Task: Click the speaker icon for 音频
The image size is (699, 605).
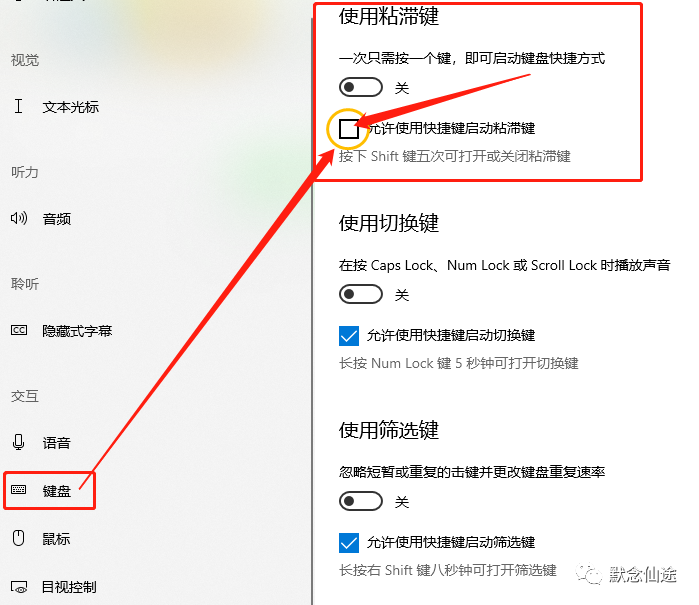Action: pos(19,218)
